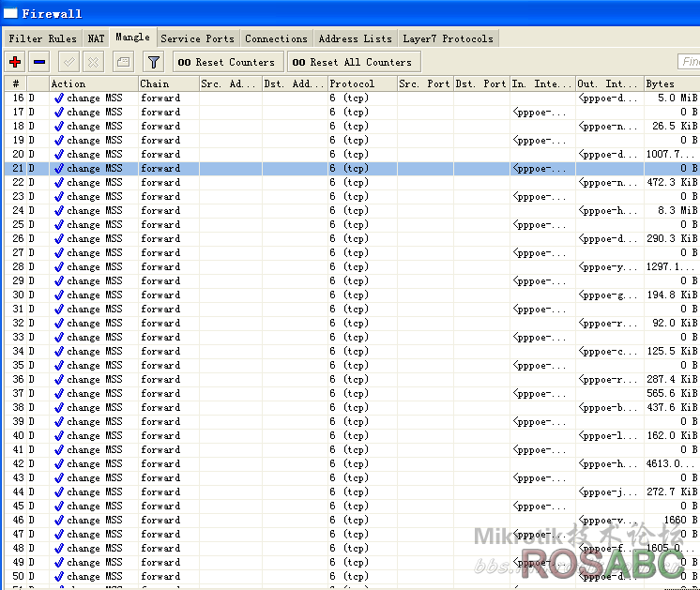Select the 287.4 KiB bytes cell
This screenshot has height=590, width=700.
672,379
